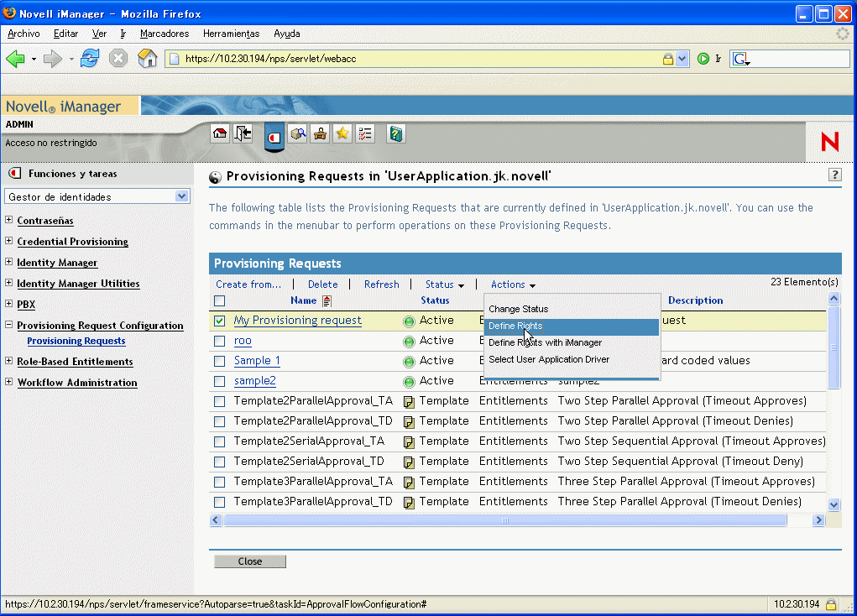Click the Firefox Home icon
Viewport: 857px width, 616px height.
click(x=147, y=59)
